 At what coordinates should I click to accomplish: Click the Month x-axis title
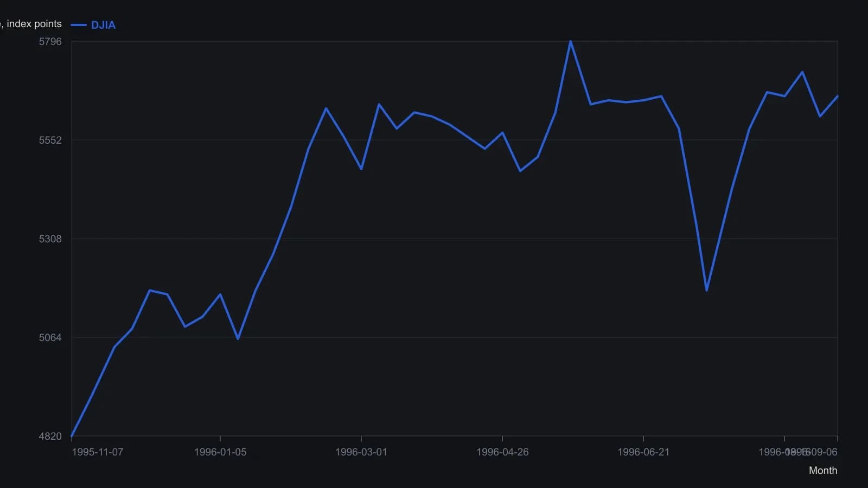[823, 470]
